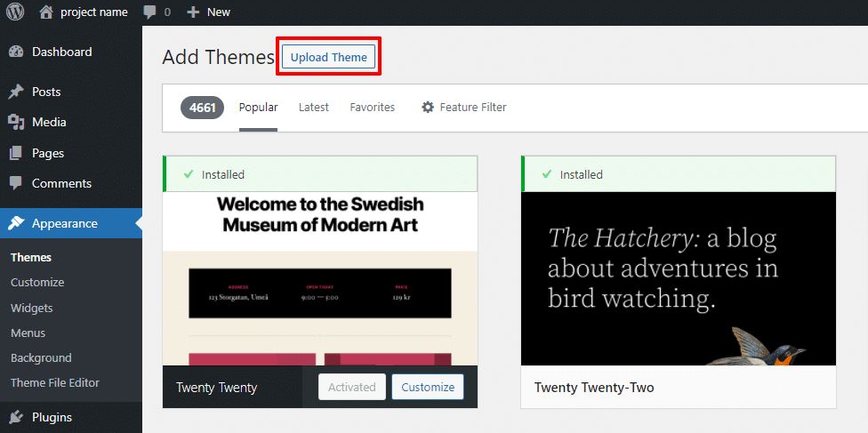This screenshot has height=433, width=868.
Task: Click the Comments speech bubble sidebar icon
Action: point(15,183)
